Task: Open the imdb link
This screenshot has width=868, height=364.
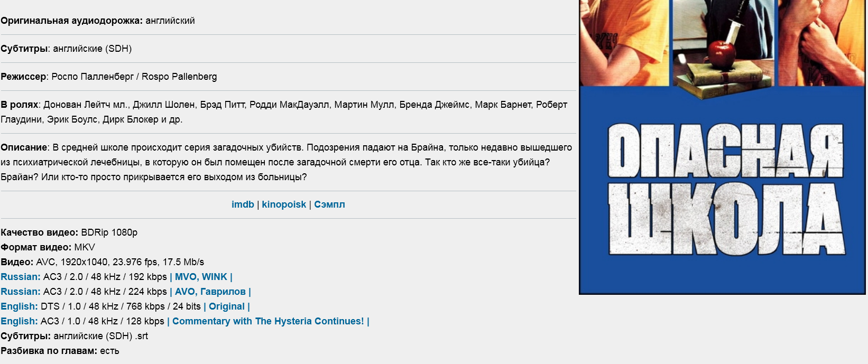Action: click(x=243, y=204)
